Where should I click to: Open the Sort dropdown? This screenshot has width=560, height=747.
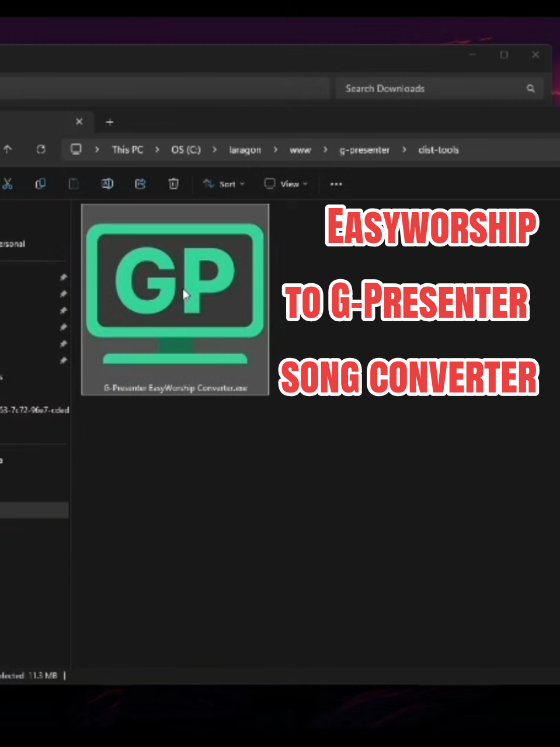tap(224, 184)
